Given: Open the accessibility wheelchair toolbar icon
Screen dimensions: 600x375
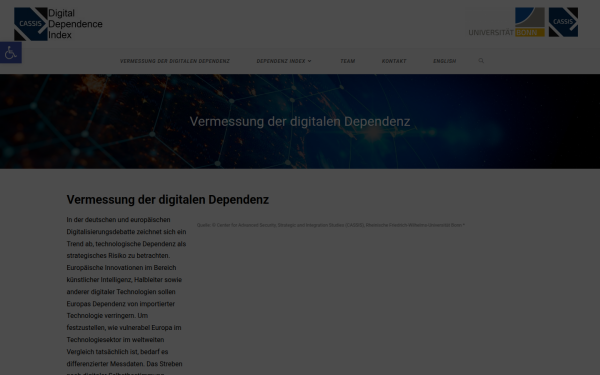Looking at the screenshot, I should (x=11, y=52).
